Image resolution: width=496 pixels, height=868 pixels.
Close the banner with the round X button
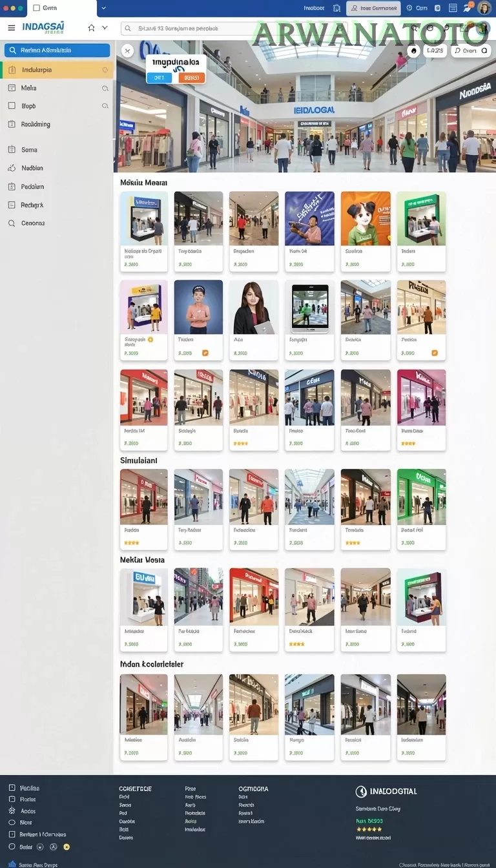click(x=127, y=50)
